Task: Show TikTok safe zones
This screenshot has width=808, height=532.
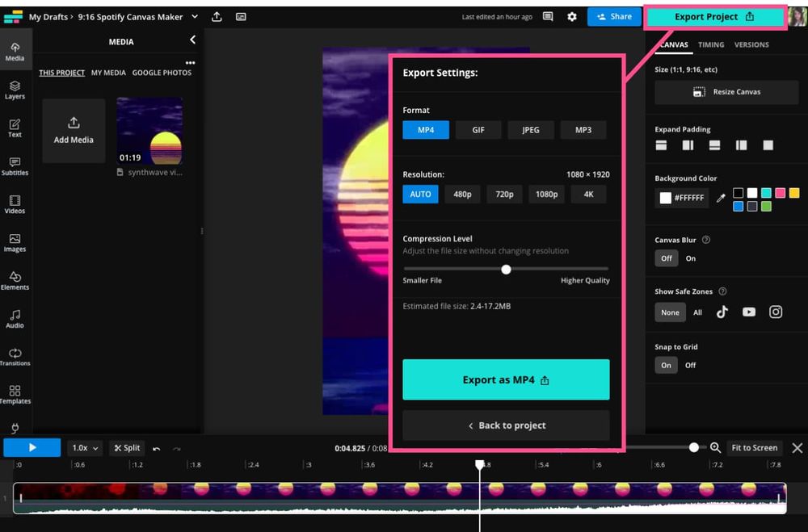Action: (722, 312)
